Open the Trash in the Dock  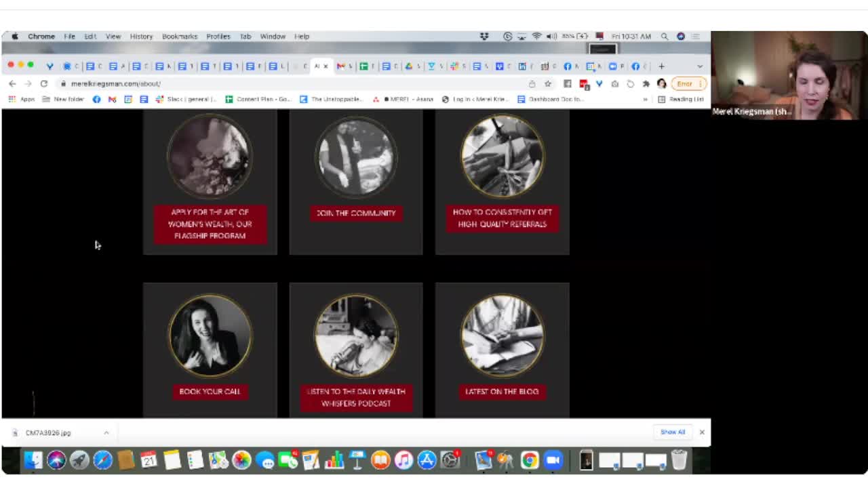coord(679,460)
